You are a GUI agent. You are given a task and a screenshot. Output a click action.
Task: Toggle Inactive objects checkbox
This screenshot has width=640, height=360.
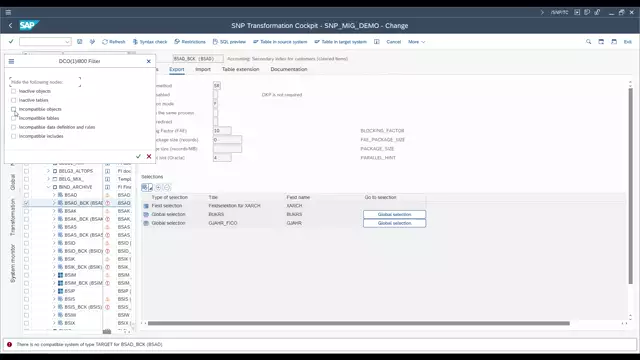pos(13,91)
